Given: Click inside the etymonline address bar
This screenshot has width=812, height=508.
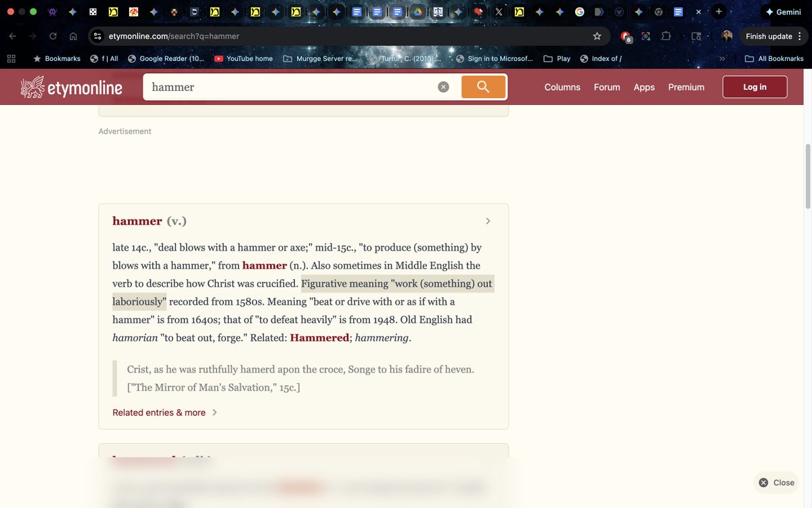Looking at the screenshot, I should click(x=203, y=36).
